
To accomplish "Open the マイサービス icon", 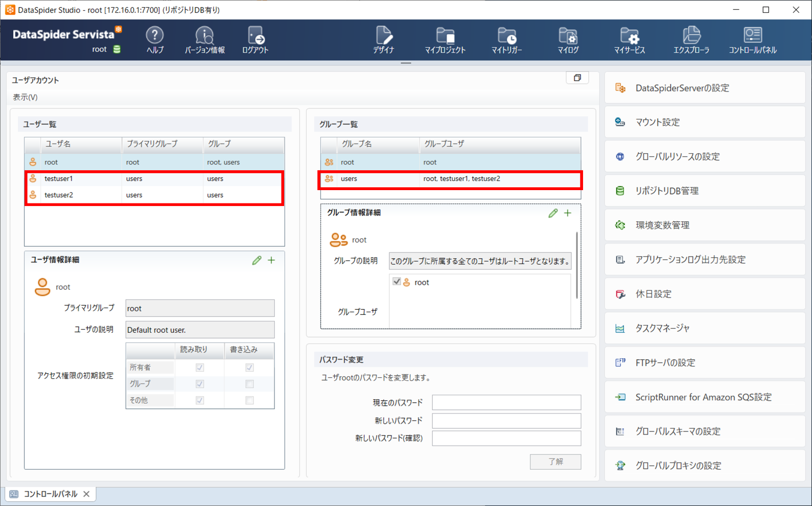I will point(630,40).
